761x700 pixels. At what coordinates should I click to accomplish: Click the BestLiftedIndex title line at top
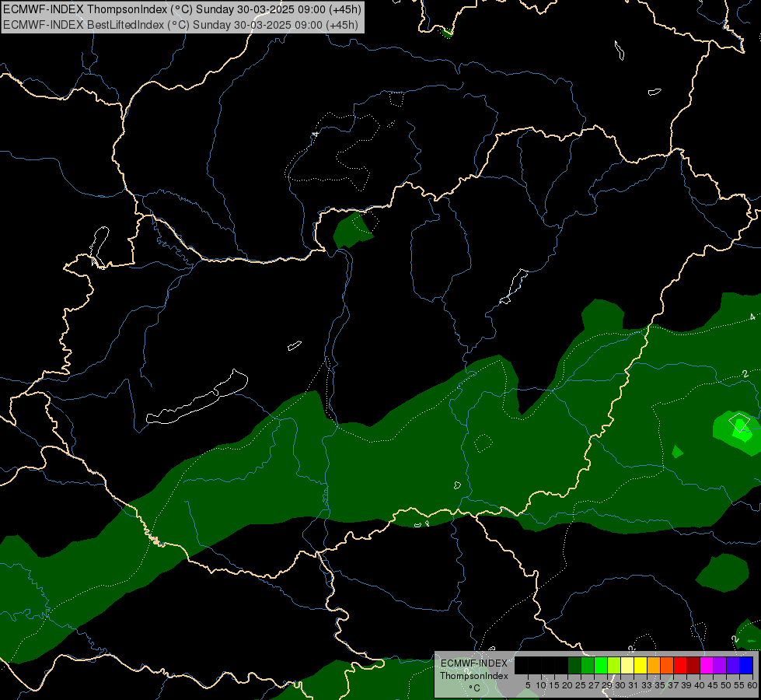coord(180,25)
